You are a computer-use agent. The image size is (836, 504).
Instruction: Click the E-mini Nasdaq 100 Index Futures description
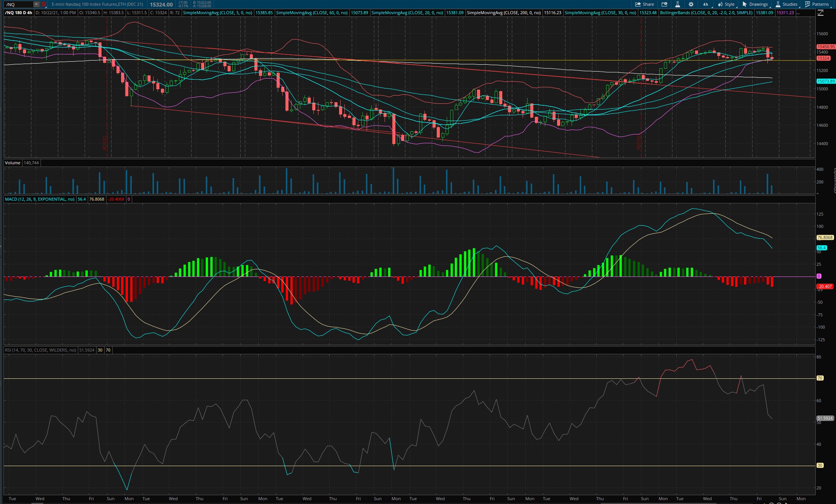point(97,4)
